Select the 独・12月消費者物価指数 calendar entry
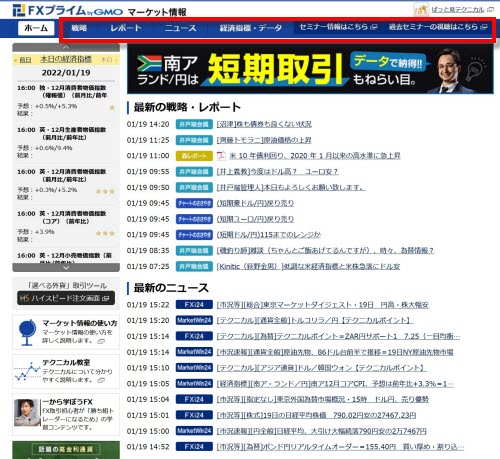Screen dimensions: 500x459 [x=66, y=100]
